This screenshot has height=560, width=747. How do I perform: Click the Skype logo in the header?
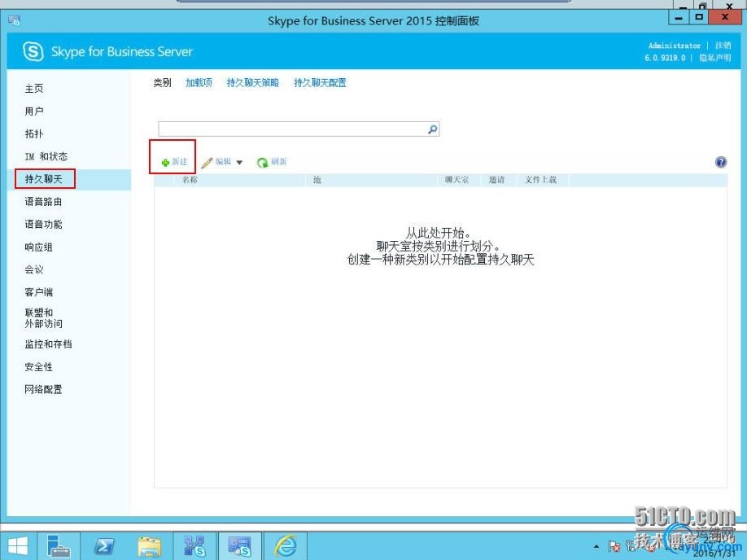click(33, 51)
